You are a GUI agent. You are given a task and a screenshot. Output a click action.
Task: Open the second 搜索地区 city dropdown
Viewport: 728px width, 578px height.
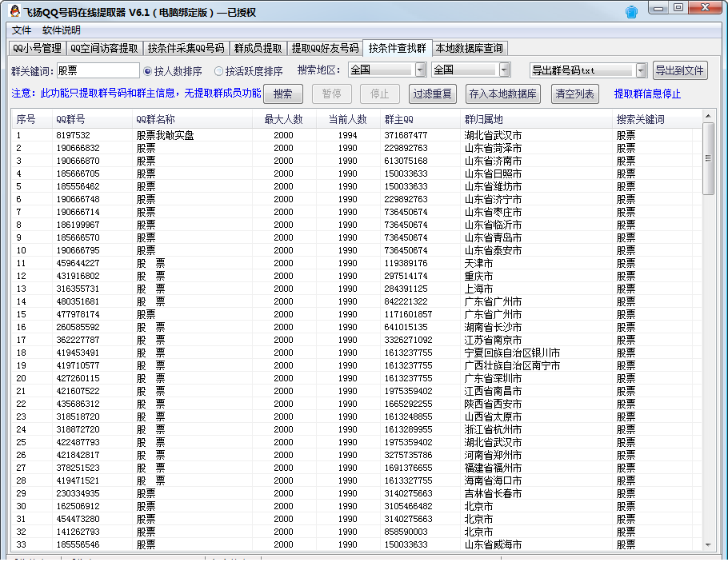(x=505, y=70)
